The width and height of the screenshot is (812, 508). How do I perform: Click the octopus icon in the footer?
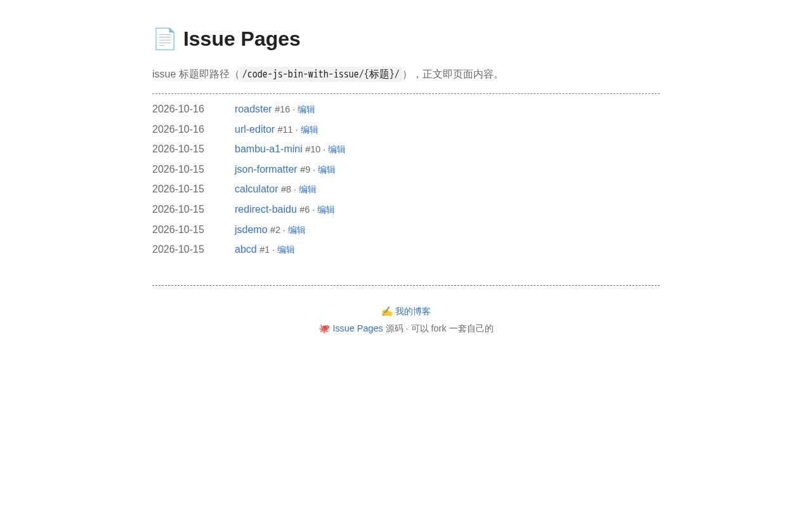[x=324, y=328]
